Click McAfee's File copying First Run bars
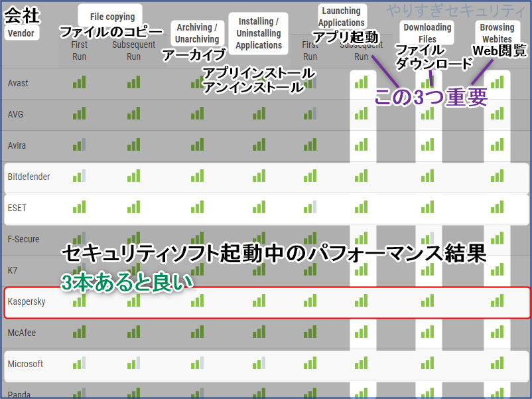This screenshot has height=399, width=532. click(79, 332)
